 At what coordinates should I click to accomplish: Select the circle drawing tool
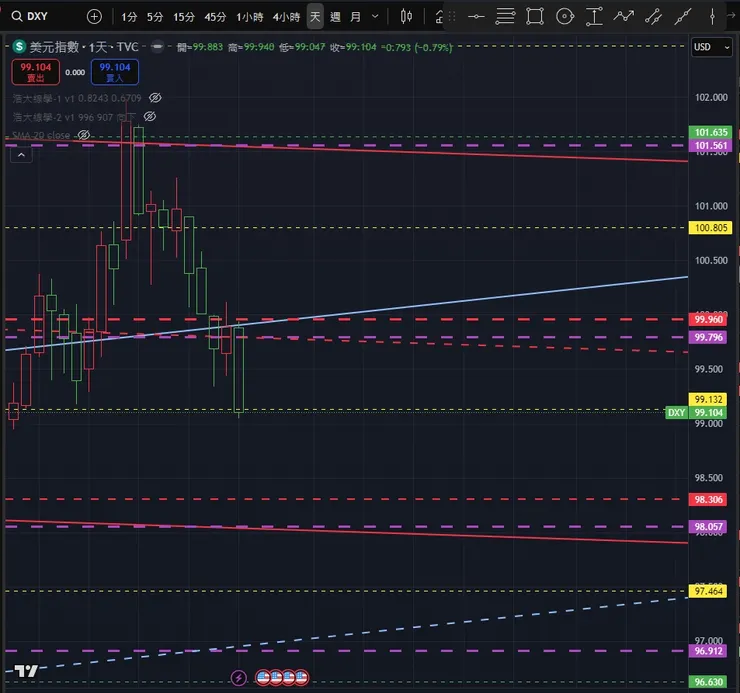(565, 17)
